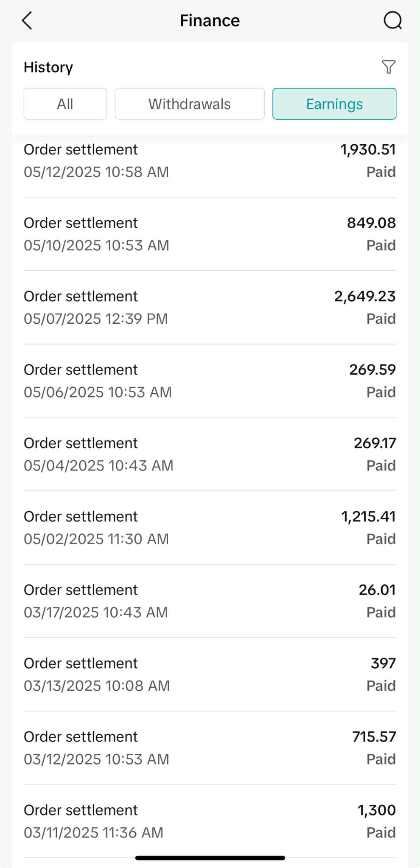Open the 1,215.41 settlement entry
The height and width of the screenshot is (868, 420).
(210, 528)
